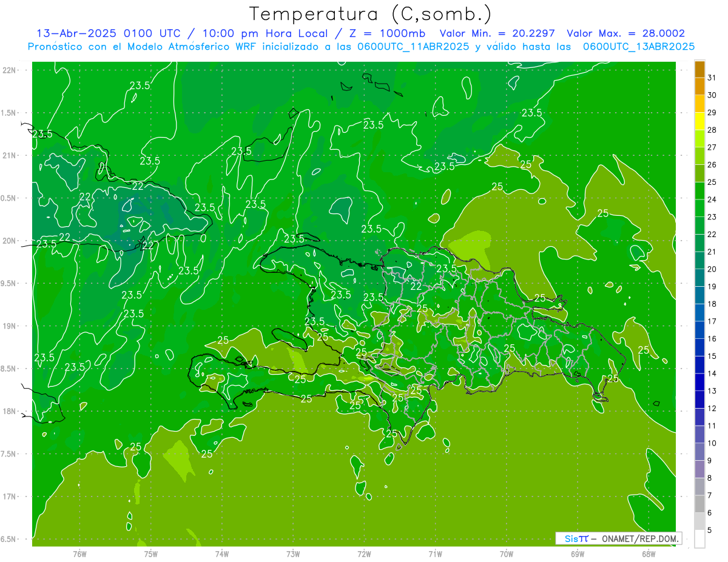Screen dimensions: 728x562
Task: Click the yellow legend swatch between 28 and 29
Action: click(699, 121)
